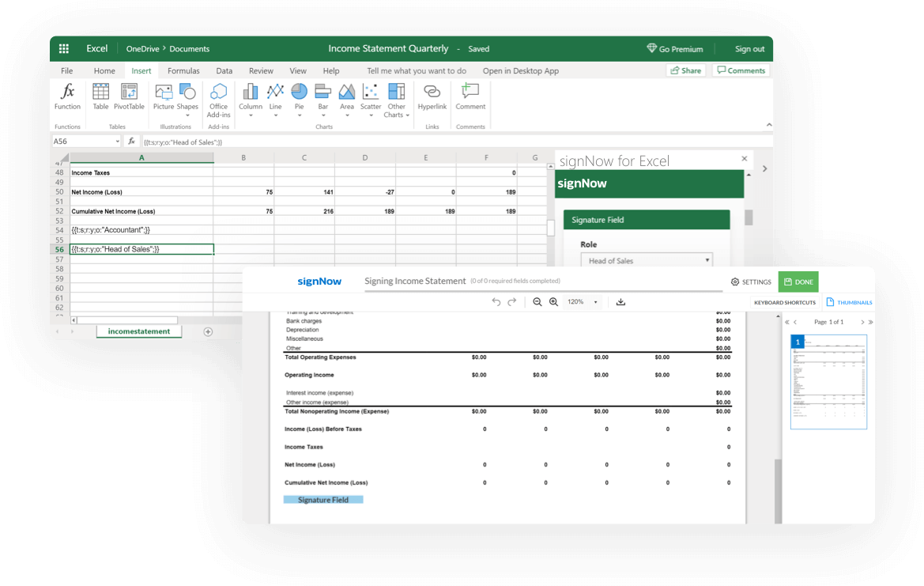Open the Shapes gallery

(187, 99)
